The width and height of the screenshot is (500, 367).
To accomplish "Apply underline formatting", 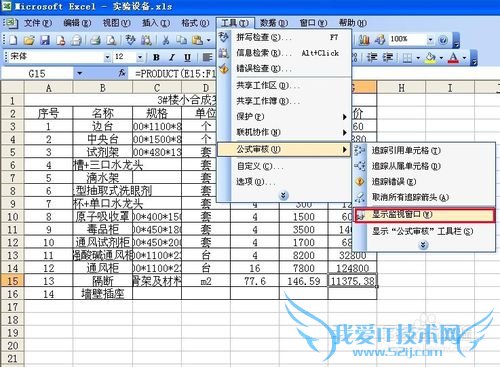I will (187, 57).
